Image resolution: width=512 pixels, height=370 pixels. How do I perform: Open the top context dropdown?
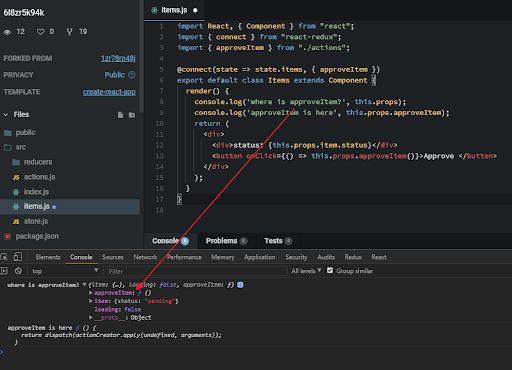coord(65,271)
